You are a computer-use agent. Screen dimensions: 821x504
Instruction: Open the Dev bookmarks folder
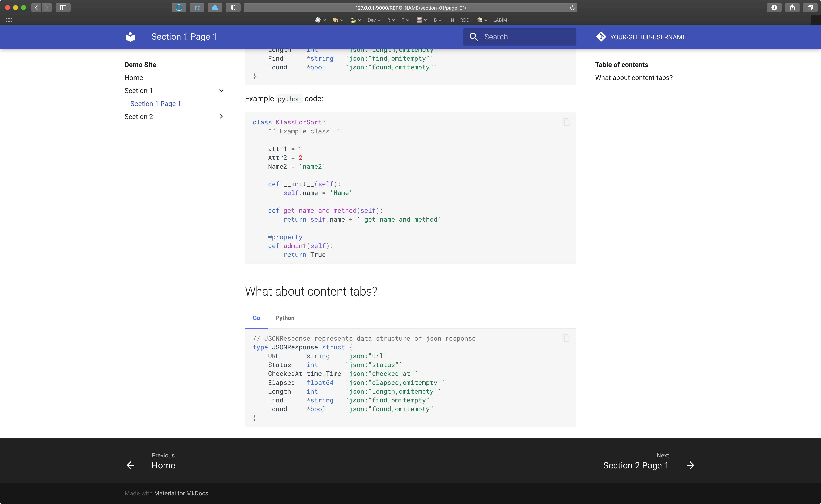click(374, 20)
